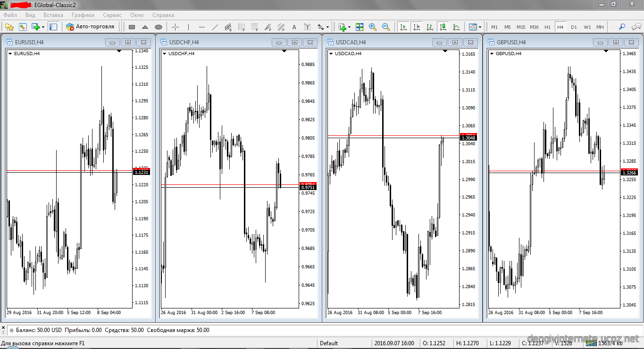Click the Zoom In magnifier icon
Screen dimensions: 644x349
tap(373, 27)
